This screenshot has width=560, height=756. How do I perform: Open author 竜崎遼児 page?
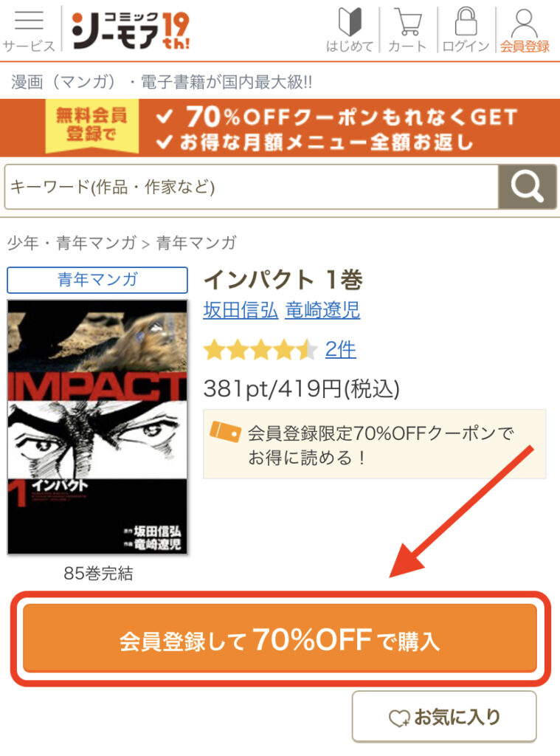(x=322, y=310)
